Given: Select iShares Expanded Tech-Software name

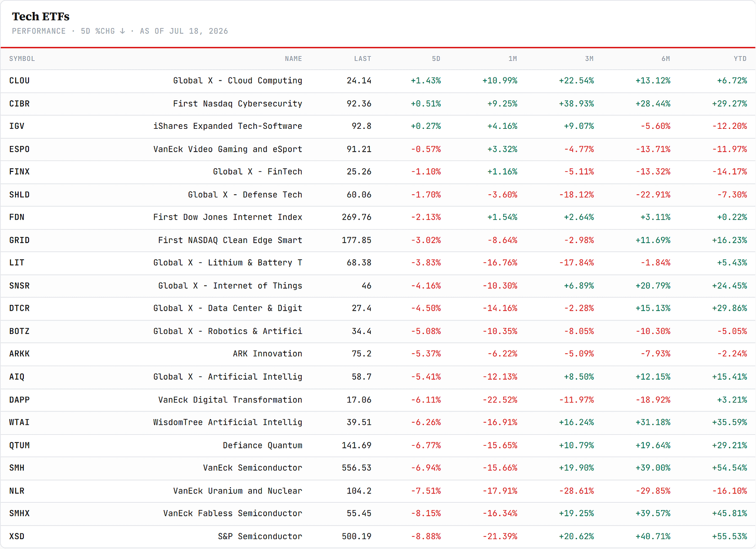Looking at the screenshot, I should (228, 126).
